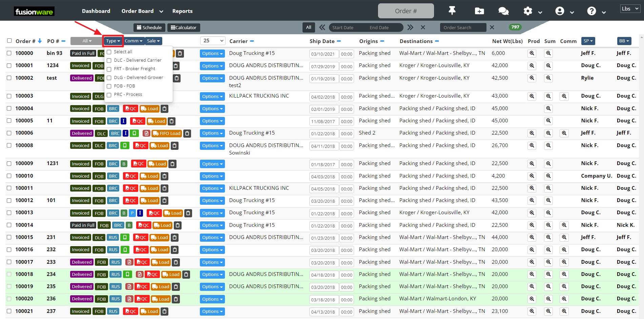The image size is (644, 319).
Task: Click the QC icon for order 100004
Action: point(130,109)
